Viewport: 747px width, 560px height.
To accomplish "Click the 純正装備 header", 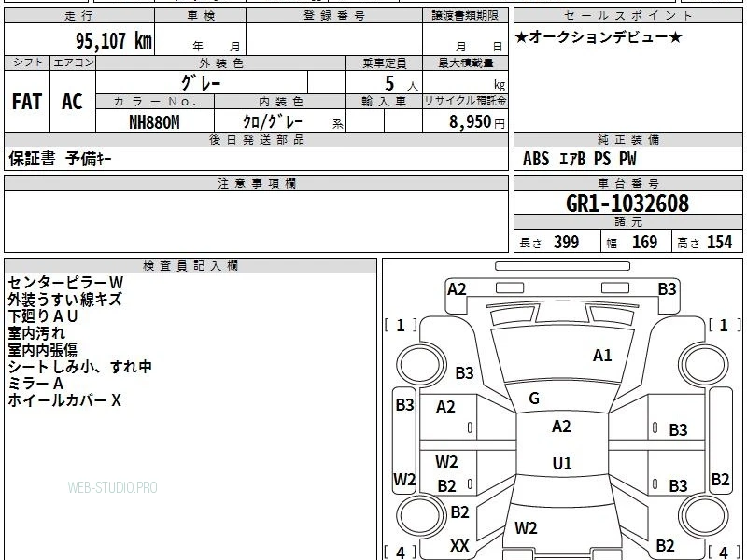I will click(x=627, y=139).
